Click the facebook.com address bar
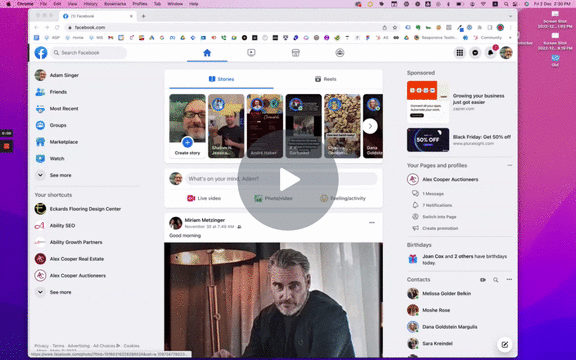Image resolution: width=576 pixels, height=360 pixels. pyautogui.click(x=224, y=28)
